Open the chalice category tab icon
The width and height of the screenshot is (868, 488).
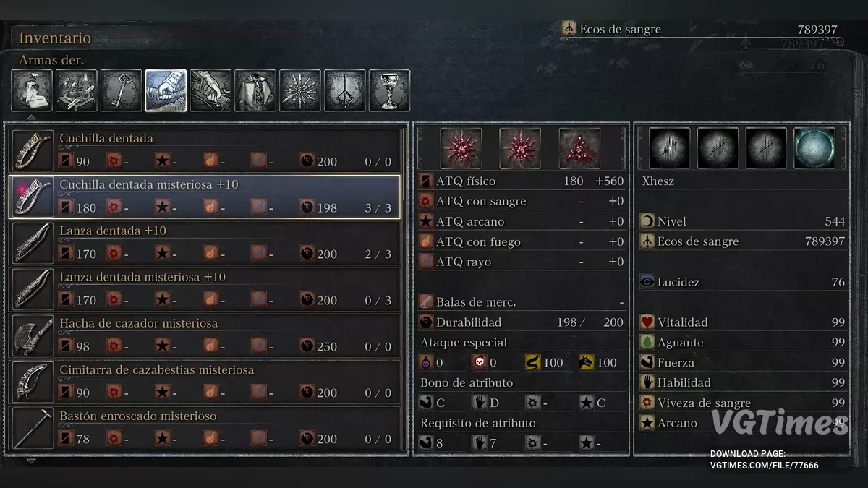click(390, 90)
